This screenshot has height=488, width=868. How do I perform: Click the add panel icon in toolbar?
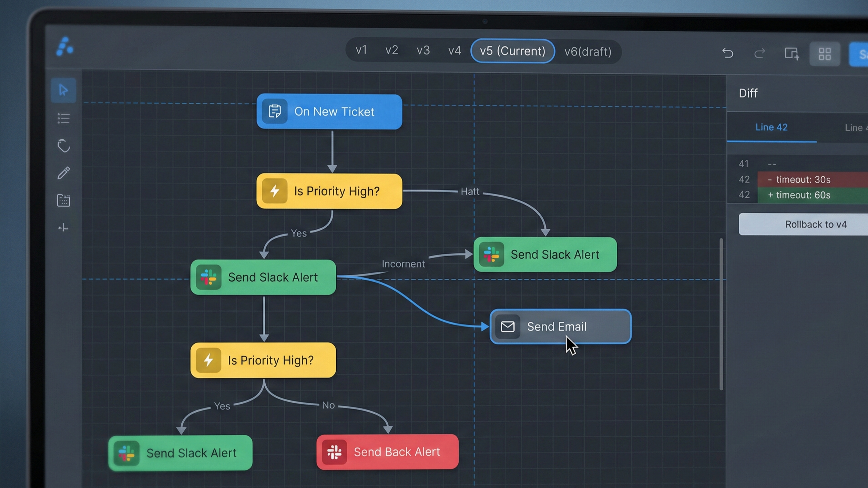tap(792, 54)
